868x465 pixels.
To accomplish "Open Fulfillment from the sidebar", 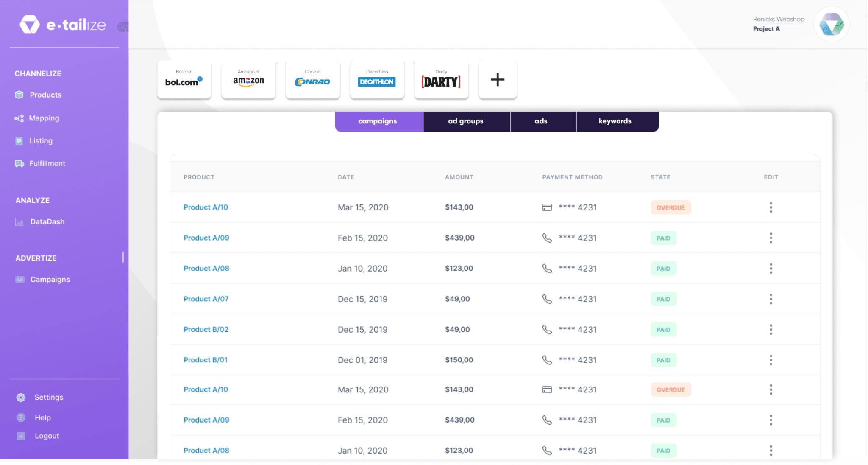I will coord(47,164).
